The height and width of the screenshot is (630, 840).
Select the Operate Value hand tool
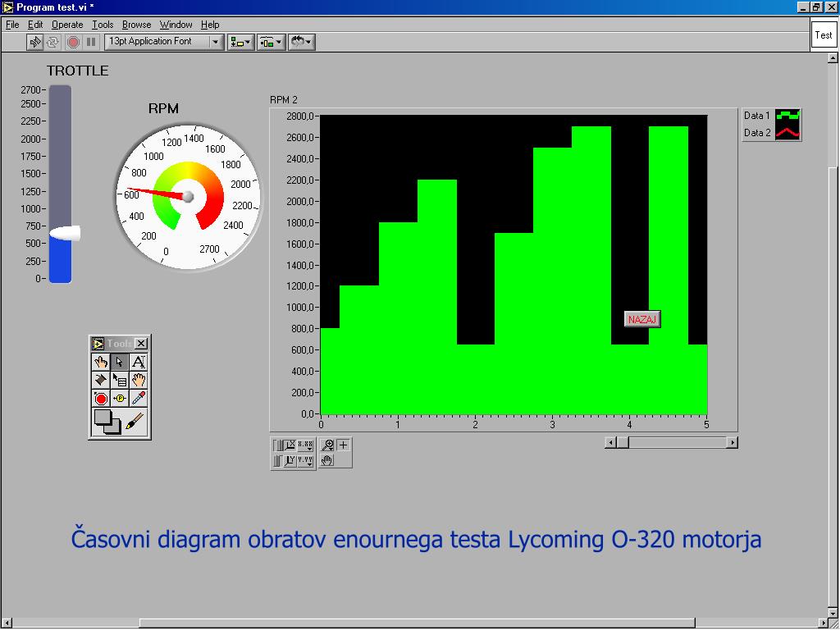tap(100, 361)
